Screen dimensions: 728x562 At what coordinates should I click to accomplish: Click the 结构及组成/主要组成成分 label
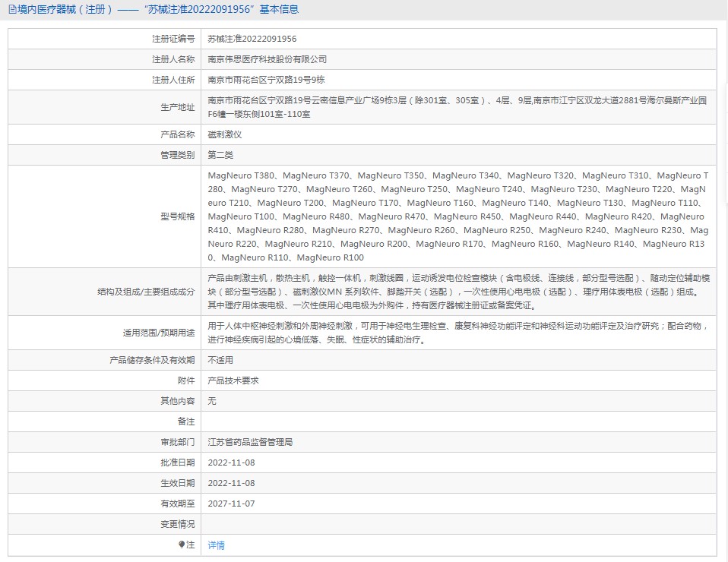pyautogui.click(x=146, y=292)
